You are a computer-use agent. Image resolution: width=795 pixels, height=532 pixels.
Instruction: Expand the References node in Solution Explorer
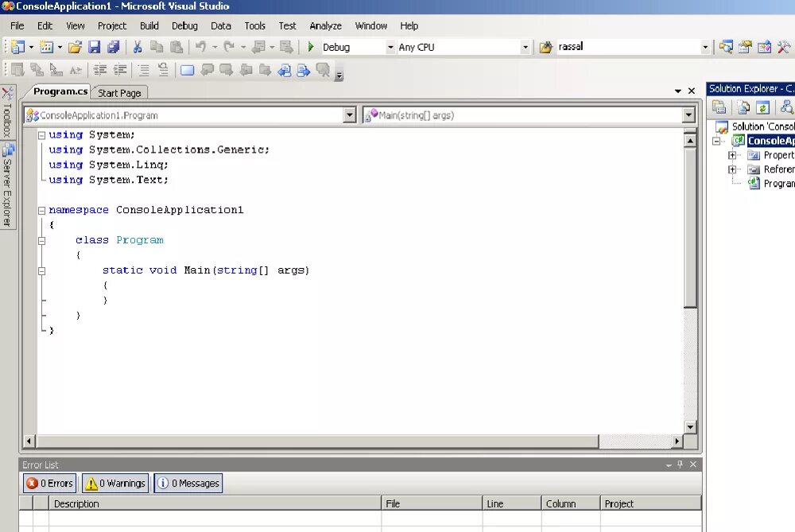[732, 169]
